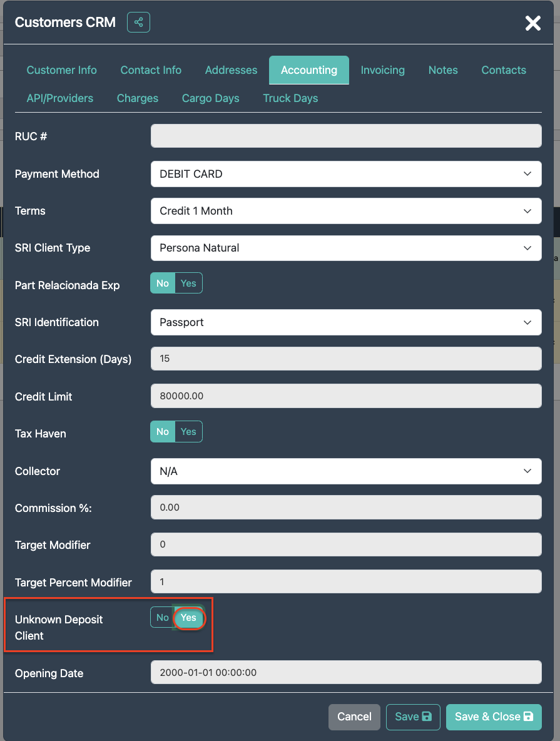Close the Customers CRM dialog with X

(x=532, y=23)
